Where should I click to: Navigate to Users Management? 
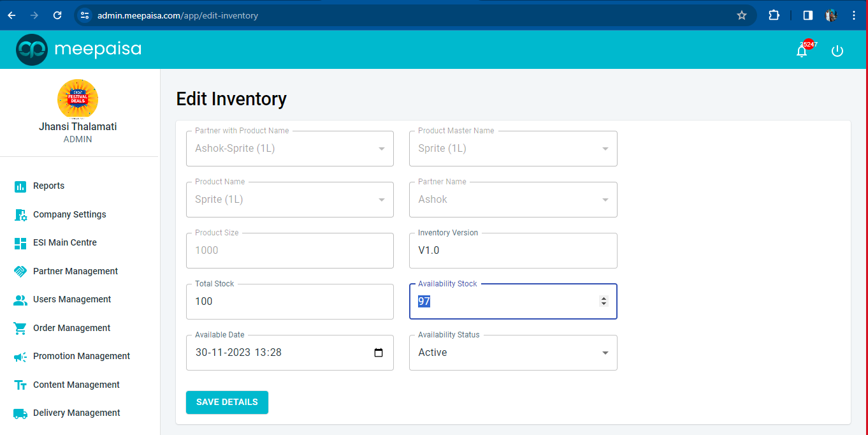[72, 299]
